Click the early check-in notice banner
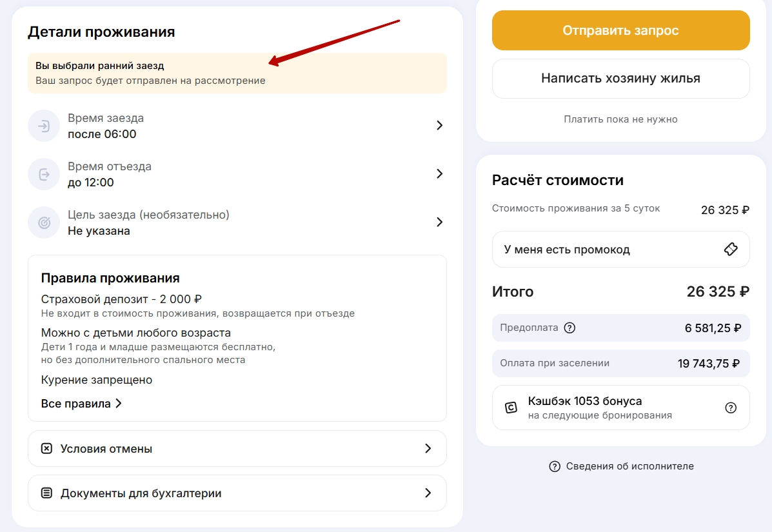 point(237,73)
